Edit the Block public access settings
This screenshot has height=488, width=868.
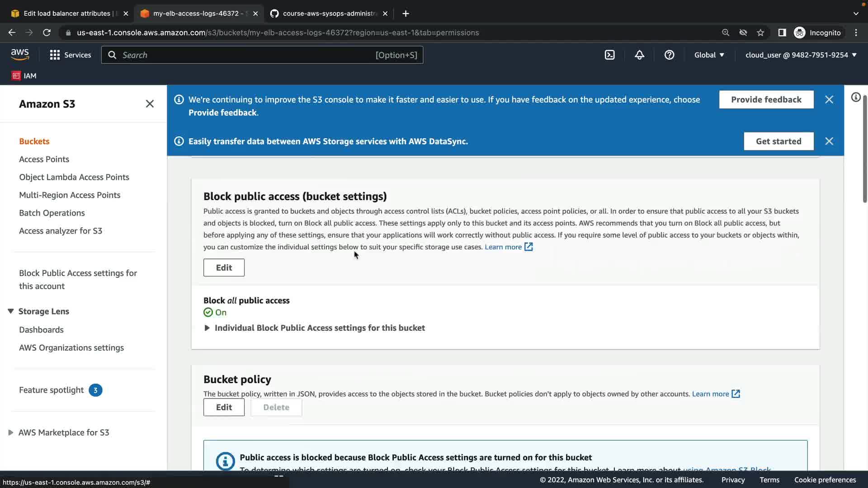click(x=224, y=267)
